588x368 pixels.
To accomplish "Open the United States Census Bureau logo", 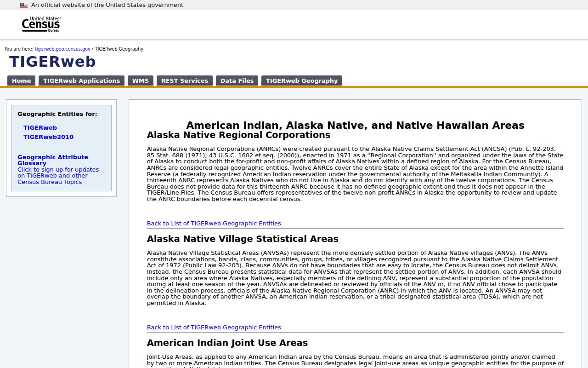I will point(41,24).
